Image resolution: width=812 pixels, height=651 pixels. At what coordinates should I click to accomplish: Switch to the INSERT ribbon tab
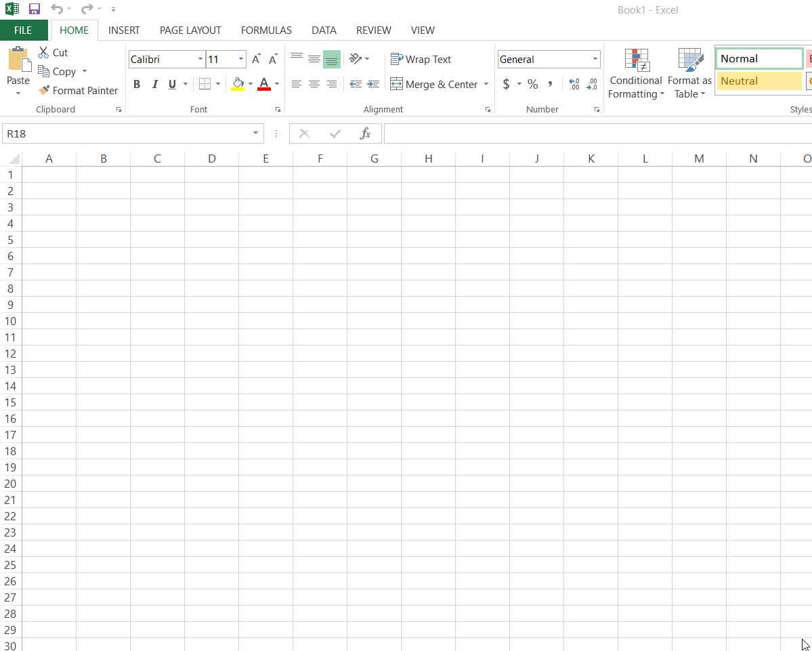point(124,30)
